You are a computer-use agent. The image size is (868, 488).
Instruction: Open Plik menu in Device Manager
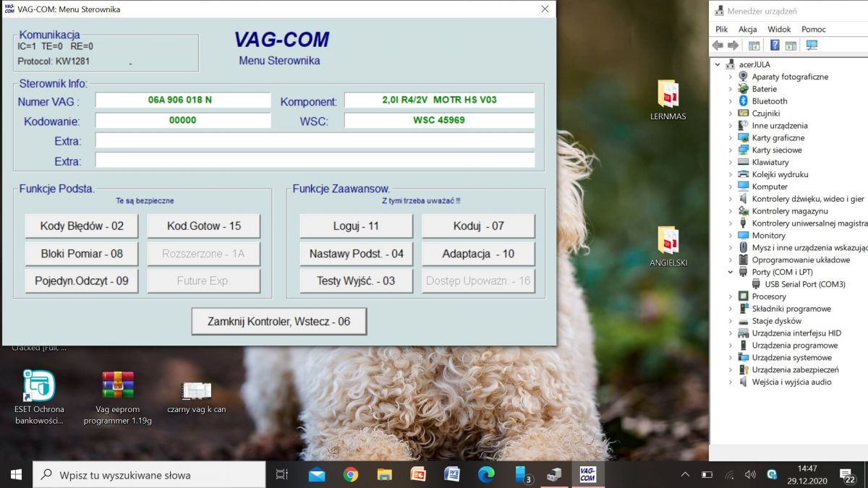click(x=721, y=29)
